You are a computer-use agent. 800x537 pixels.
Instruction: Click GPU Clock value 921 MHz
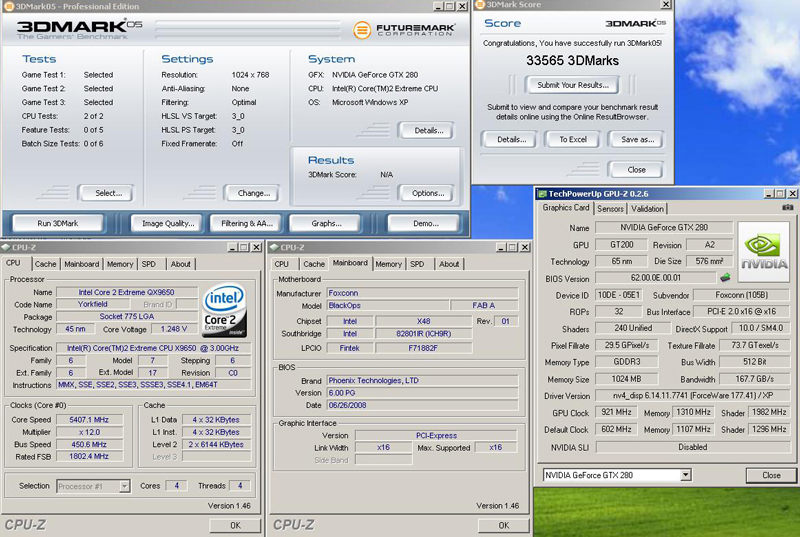coord(616,412)
